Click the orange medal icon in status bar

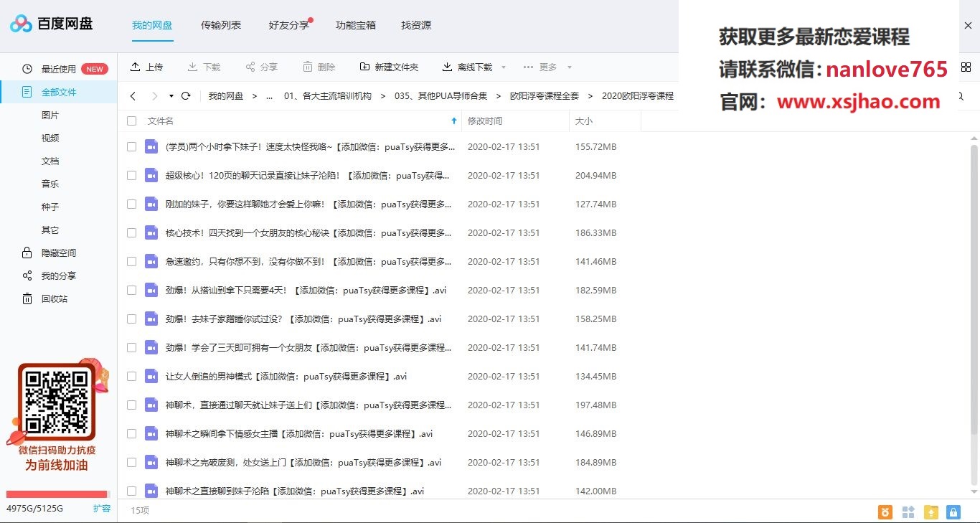click(x=885, y=512)
